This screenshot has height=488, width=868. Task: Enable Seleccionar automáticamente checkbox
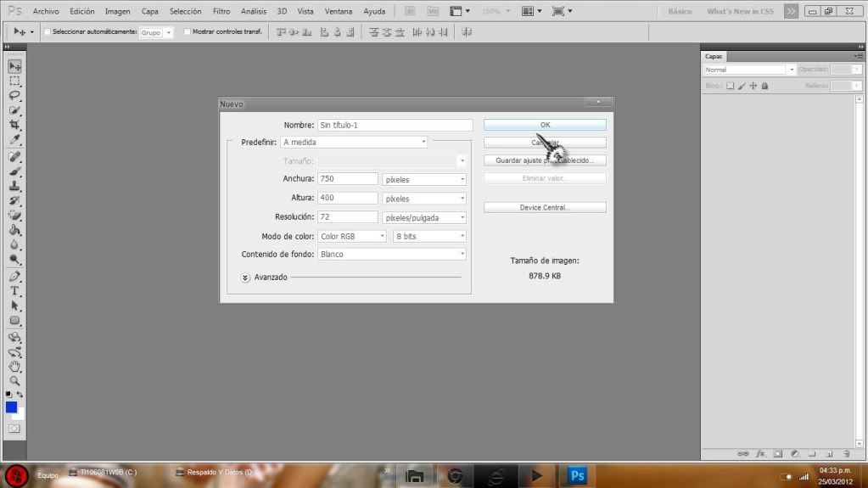point(47,31)
